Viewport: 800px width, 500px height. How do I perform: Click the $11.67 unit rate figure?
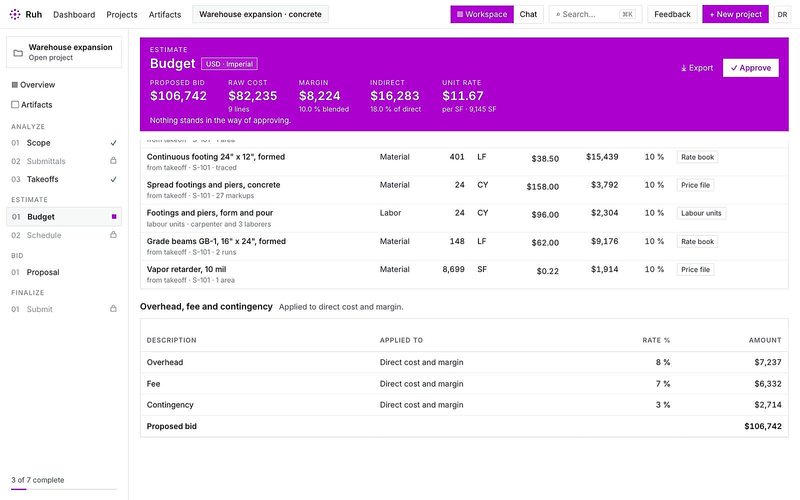point(463,96)
